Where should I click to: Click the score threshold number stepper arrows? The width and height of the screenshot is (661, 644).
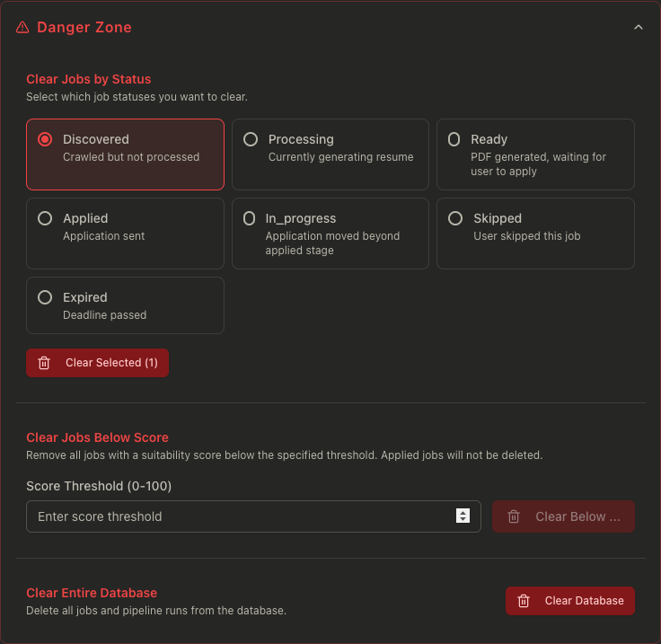point(463,516)
